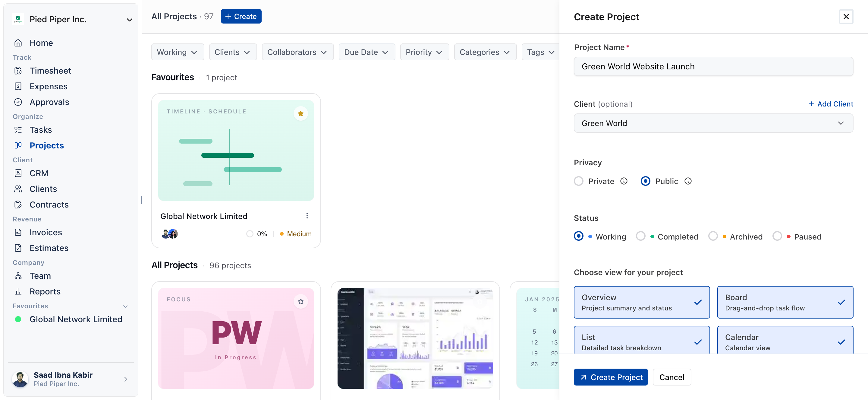Click the Create button beside All Projects
Screen dimensions: 868x400
point(241,16)
